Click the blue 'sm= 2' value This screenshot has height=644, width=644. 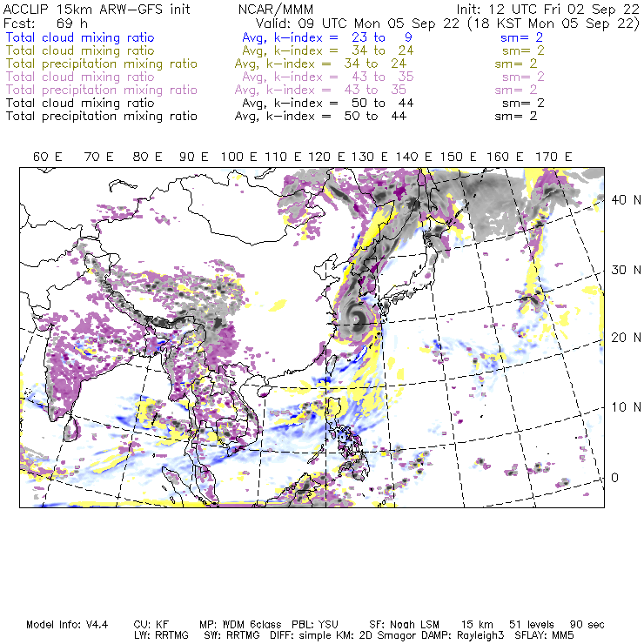[521, 37]
